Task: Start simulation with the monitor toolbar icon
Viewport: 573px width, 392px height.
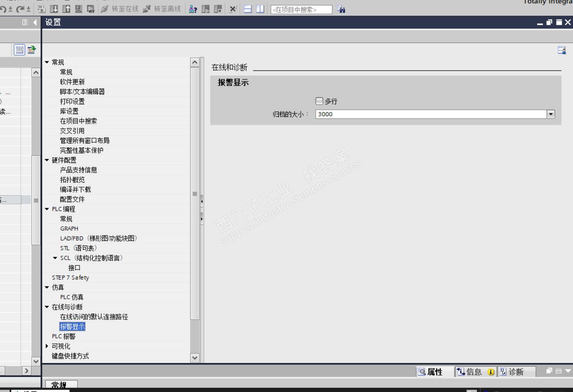Action: [78, 9]
